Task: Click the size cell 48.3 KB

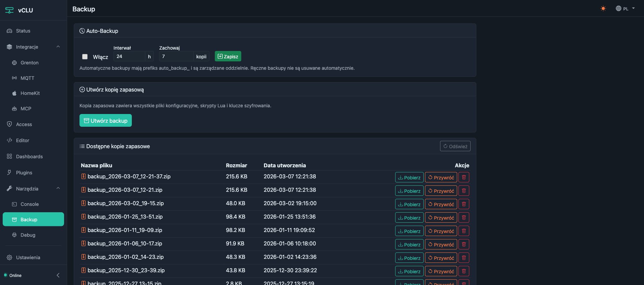Action: pyautogui.click(x=235, y=257)
